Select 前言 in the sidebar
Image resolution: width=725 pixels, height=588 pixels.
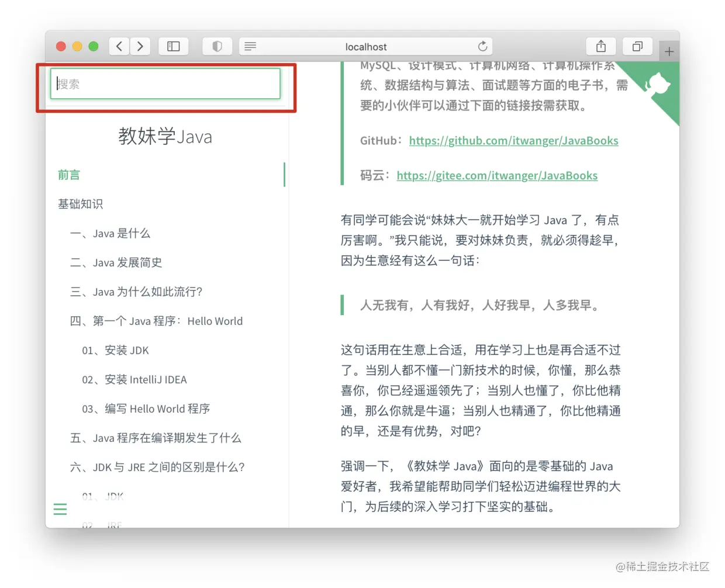coord(69,175)
